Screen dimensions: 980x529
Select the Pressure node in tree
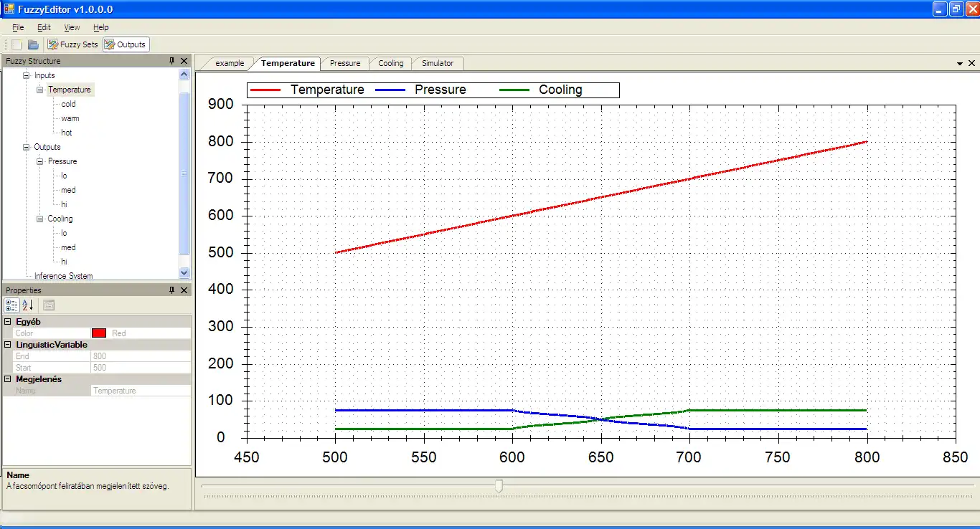tap(62, 161)
